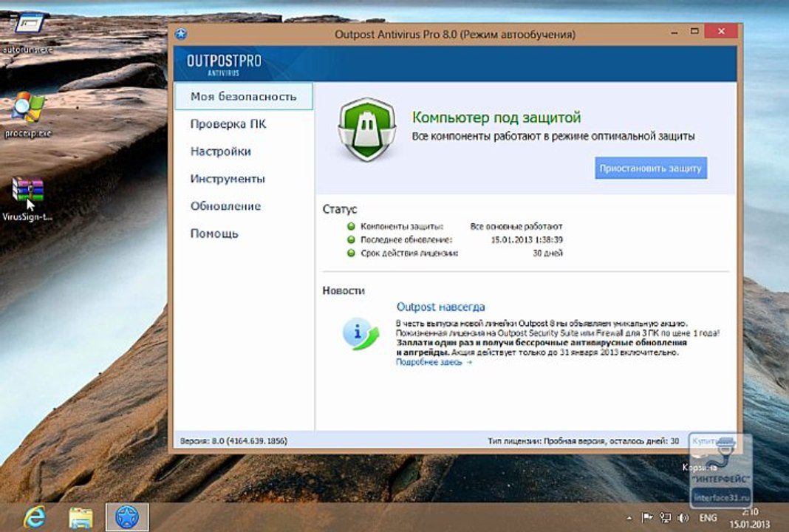
Task: Click the news info icon
Action: click(x=361, y=334)
